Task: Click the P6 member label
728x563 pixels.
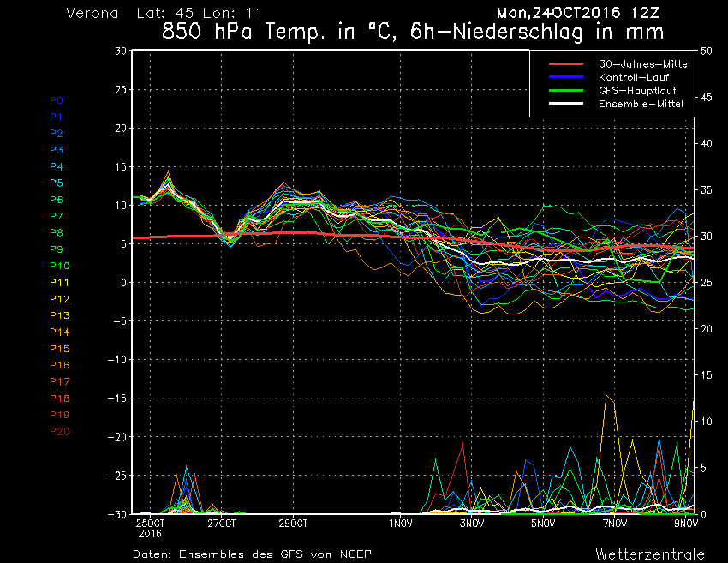Action: click(57, 200)
